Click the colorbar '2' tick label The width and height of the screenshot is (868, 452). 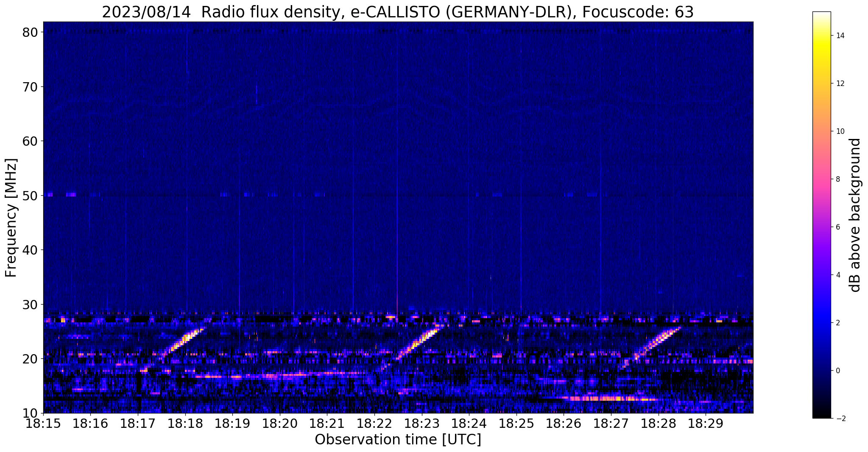pyautogui.click(x=837, y=323)
